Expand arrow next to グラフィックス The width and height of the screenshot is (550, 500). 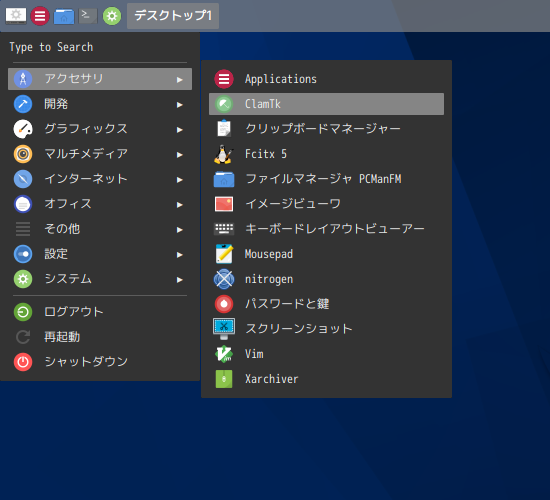180,130
